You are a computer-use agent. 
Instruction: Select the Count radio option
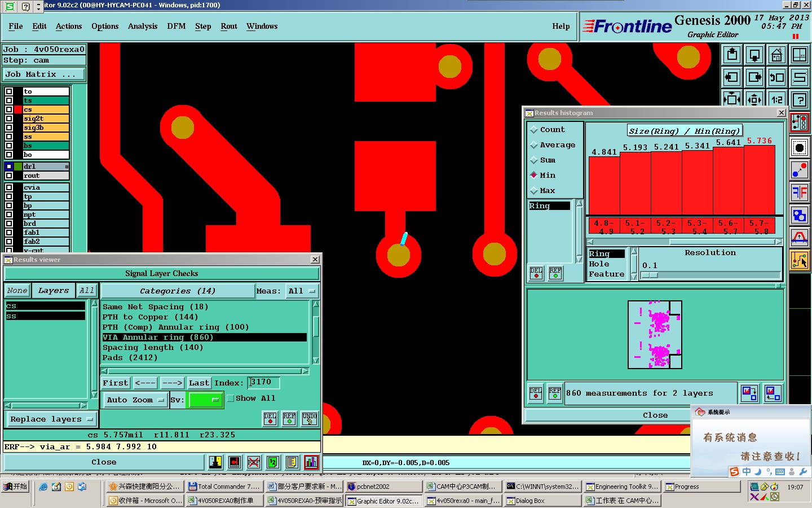pos(533,130)
